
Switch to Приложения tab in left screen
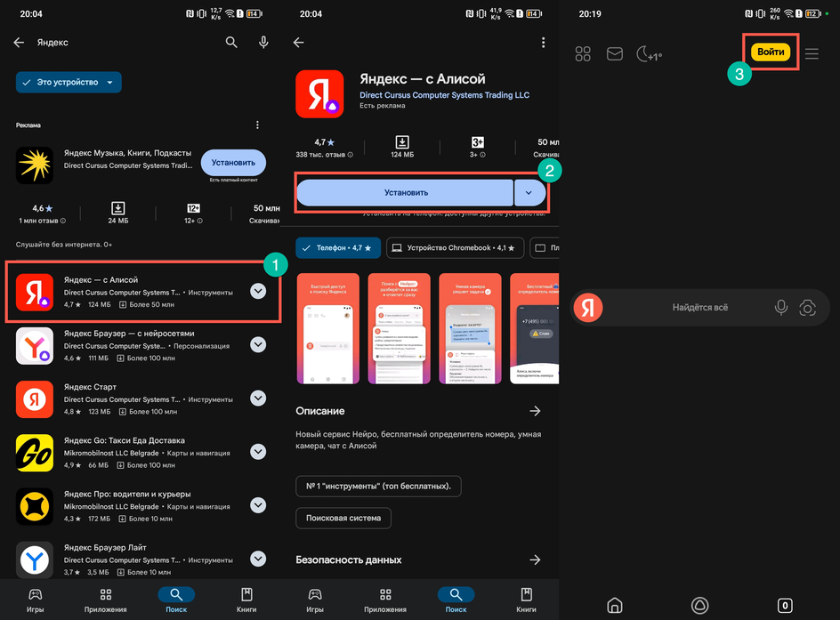pos(106,600)
